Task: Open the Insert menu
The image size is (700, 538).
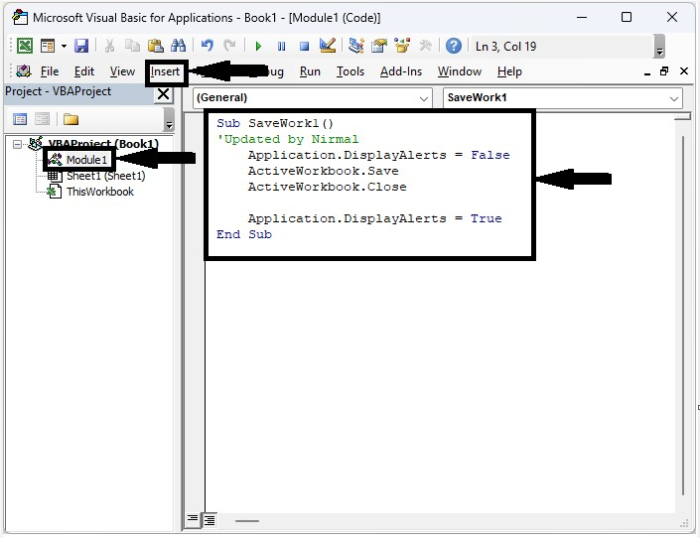Action: coord(165,72)
